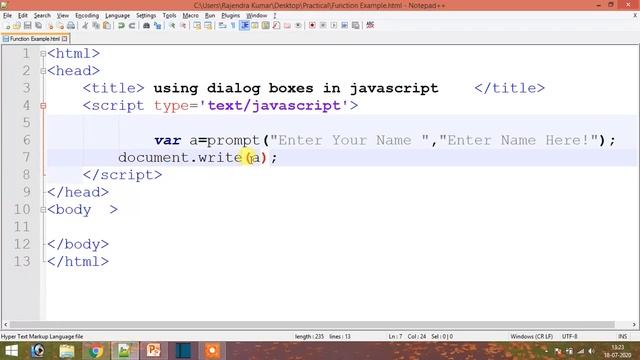Screen dimensions: 640x360
Task: Toggle synchronize vertical scrolling icon
Action: (x=197, y=25)
